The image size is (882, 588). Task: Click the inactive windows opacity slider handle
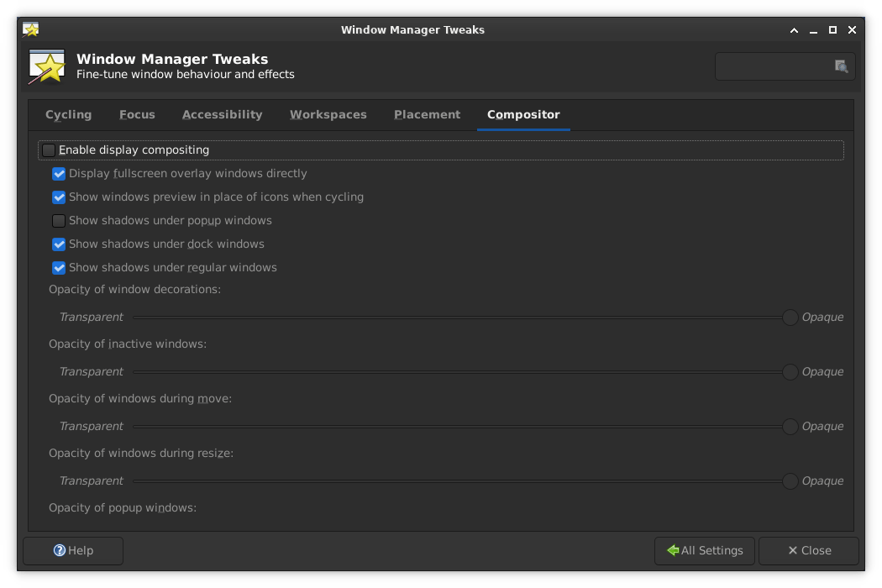point(790,371)
